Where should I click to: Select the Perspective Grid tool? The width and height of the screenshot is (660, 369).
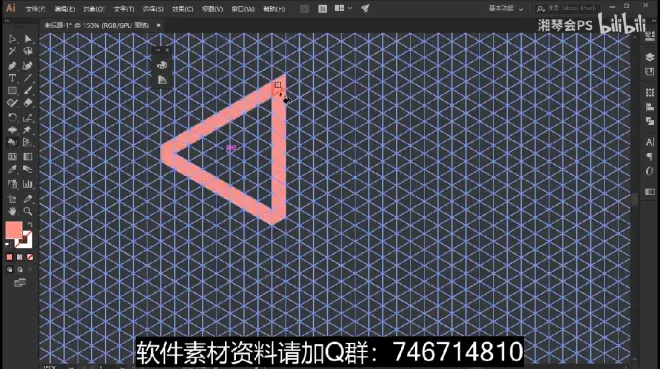point(28,143)
